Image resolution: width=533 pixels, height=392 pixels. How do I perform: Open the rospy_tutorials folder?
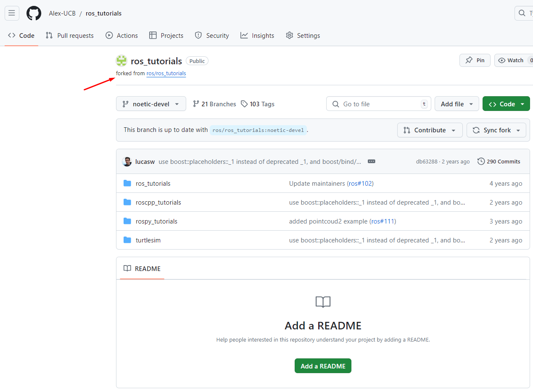click(x=156, y=221)
